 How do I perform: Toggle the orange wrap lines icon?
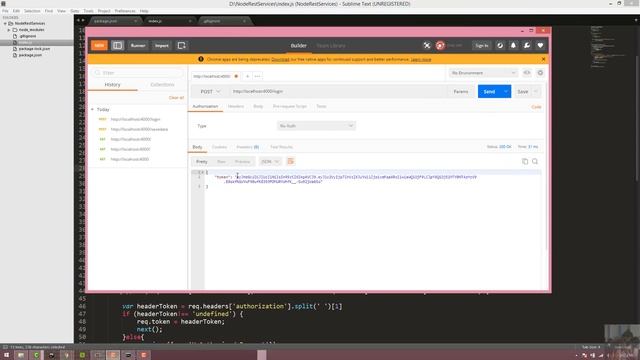coord(291,161)
